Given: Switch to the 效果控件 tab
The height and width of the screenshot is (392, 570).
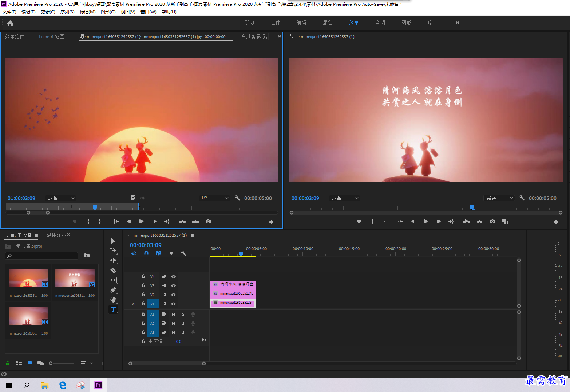Looking at the screenshot, I should click(15, 36).
